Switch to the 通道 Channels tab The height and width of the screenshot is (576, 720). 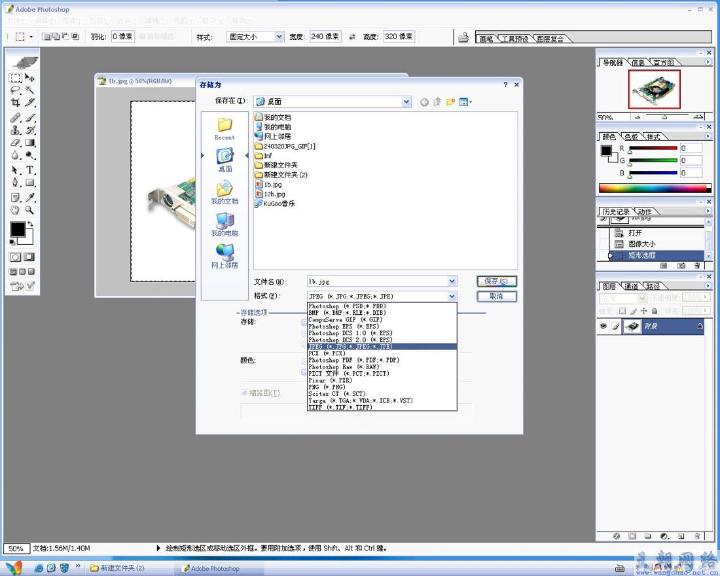[x=631, y=286]
